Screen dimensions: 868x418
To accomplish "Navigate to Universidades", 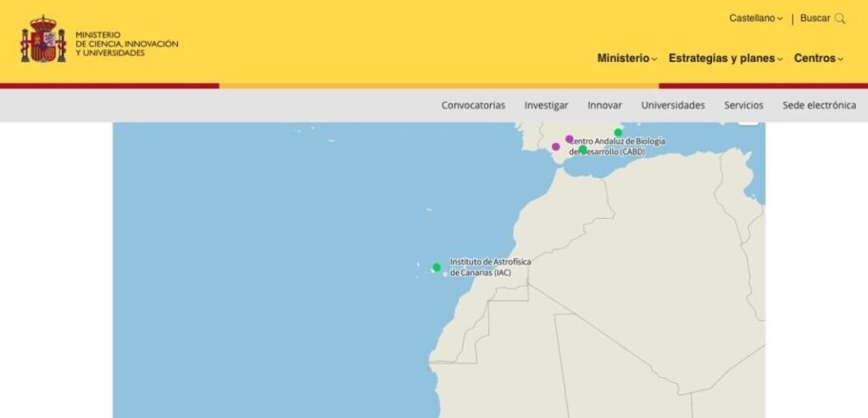I will 673,105.
